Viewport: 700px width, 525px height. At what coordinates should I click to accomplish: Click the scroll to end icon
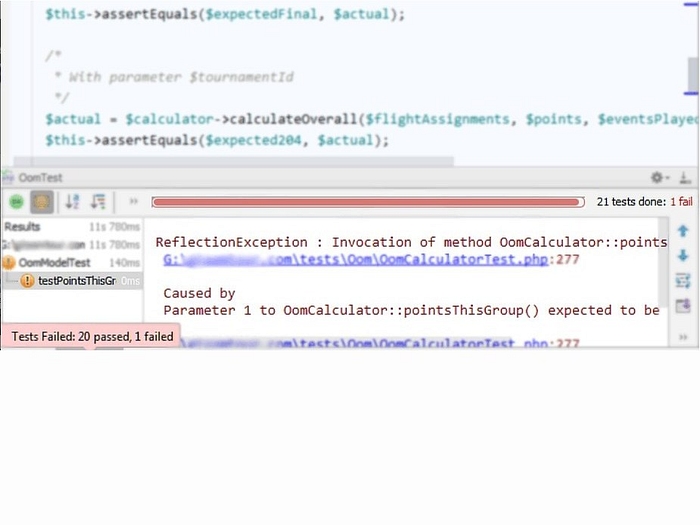point(683,305)
